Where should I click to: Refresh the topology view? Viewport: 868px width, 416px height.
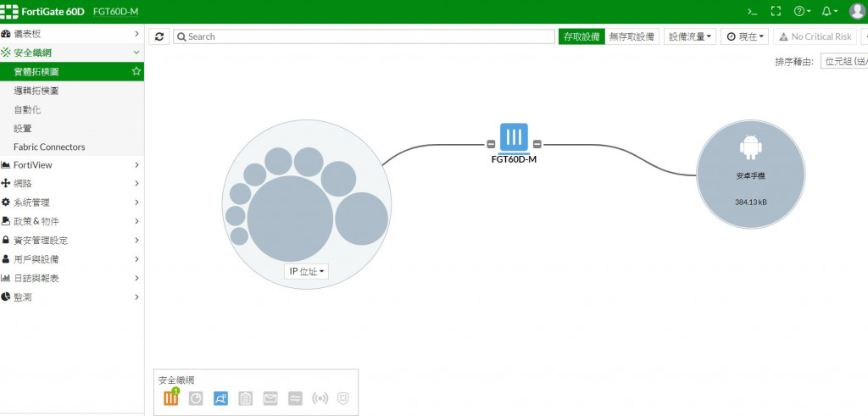click(159, 36)
